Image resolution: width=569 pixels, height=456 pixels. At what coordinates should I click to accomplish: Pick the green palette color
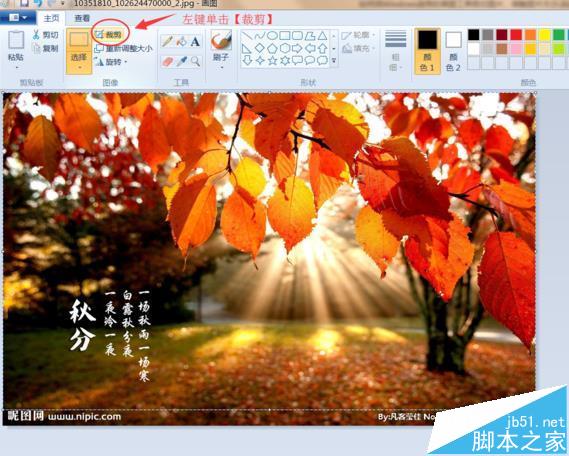[x=559, y=35]
